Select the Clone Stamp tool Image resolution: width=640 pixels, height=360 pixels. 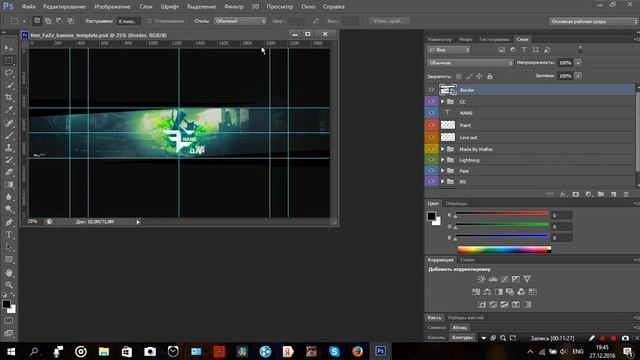pos(9,147)
